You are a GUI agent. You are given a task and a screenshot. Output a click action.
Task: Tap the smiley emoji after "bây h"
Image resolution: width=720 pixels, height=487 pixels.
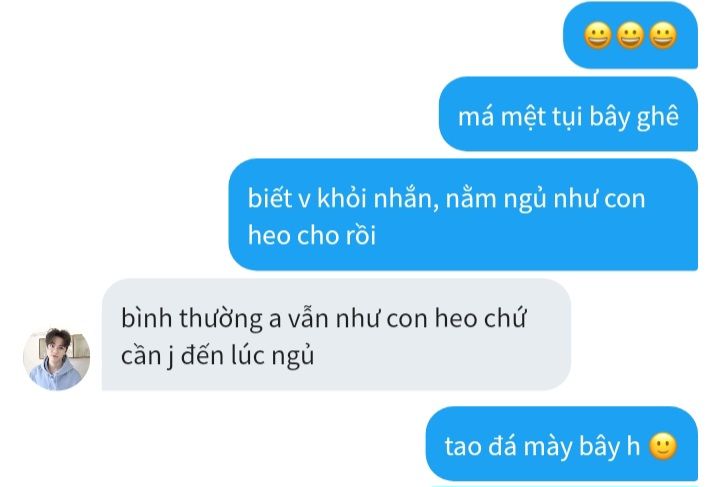[x=663, y=446]
